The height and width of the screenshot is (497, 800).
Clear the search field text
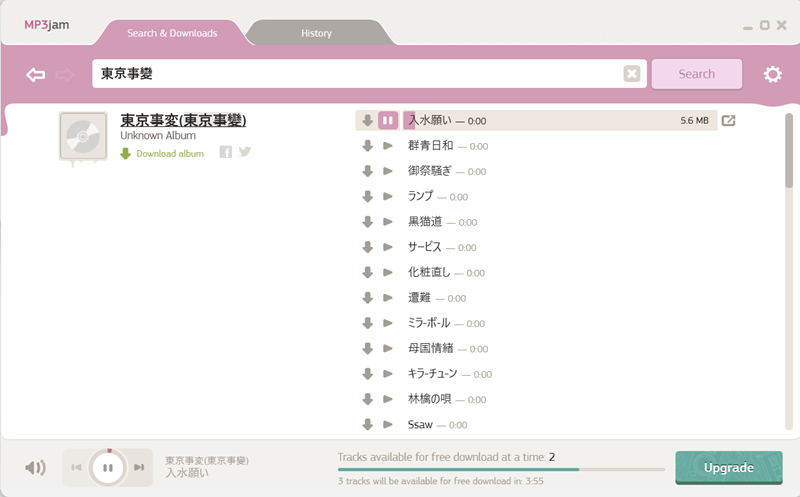pyautogui.click(x=632, y=74)
